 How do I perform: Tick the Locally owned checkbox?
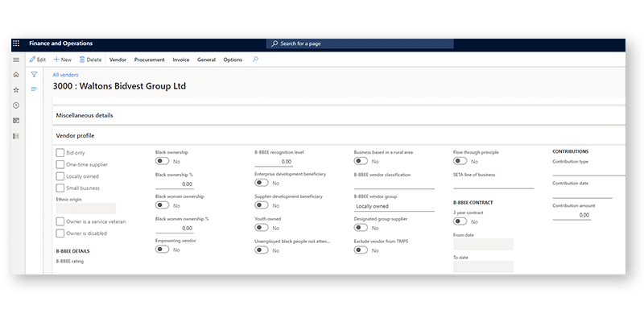tap(60, 176)
